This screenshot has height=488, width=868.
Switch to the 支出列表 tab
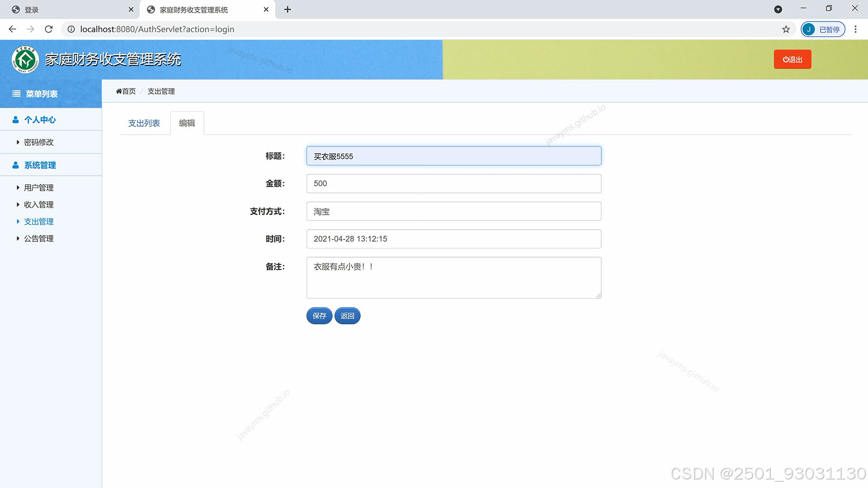(x=144, y=123)
